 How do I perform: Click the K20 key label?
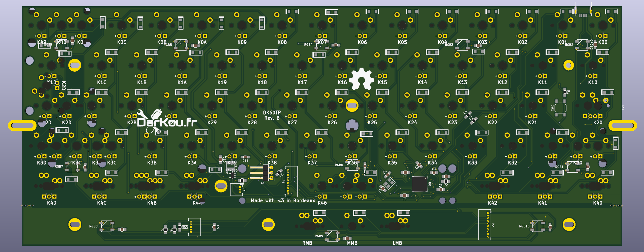pyautogui.click(x=598, y=122)
